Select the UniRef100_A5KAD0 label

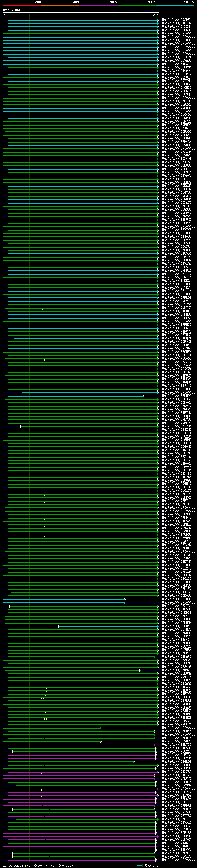coord(176,708)
